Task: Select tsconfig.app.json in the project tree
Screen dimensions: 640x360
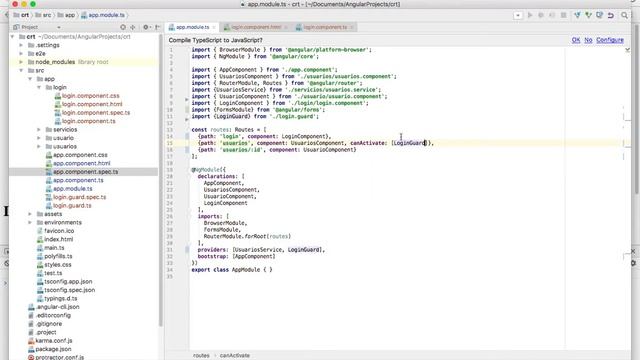Action: coord(68,282)
